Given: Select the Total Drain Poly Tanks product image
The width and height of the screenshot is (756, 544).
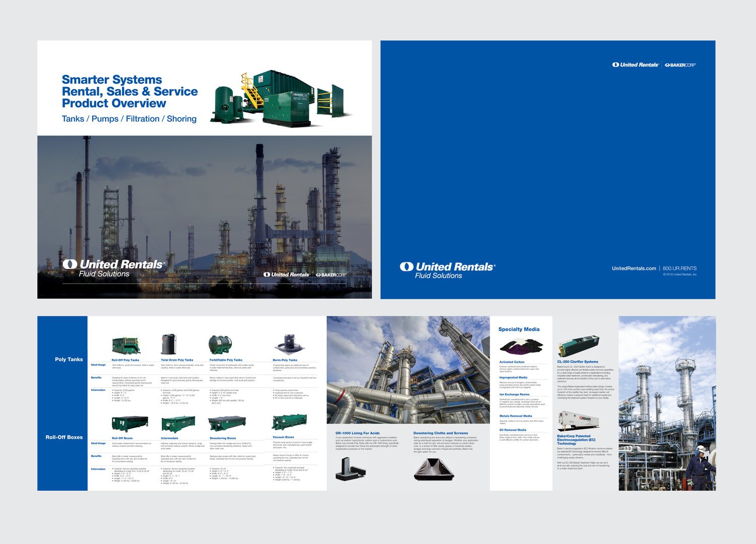Looking at the screenshot, I should click(x=169, y=345).
